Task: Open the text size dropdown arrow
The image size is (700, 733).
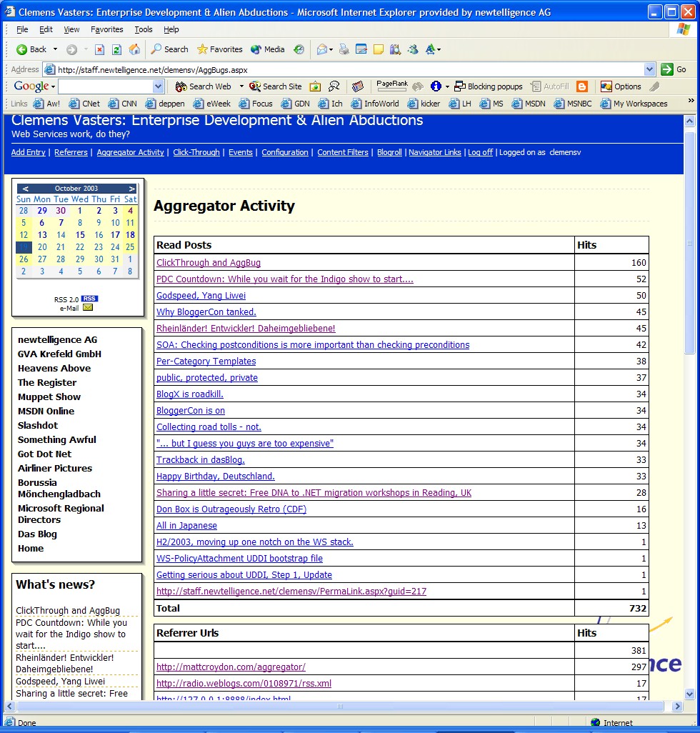Action: point(439,49)
